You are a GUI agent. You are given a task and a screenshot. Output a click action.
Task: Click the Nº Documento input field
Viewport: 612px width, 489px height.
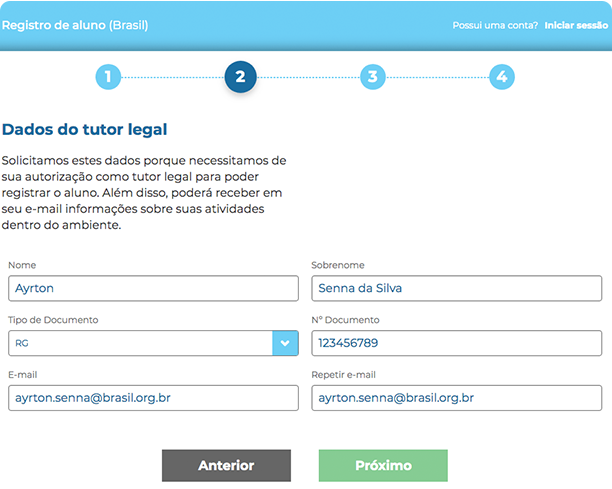tap(458, 343)
